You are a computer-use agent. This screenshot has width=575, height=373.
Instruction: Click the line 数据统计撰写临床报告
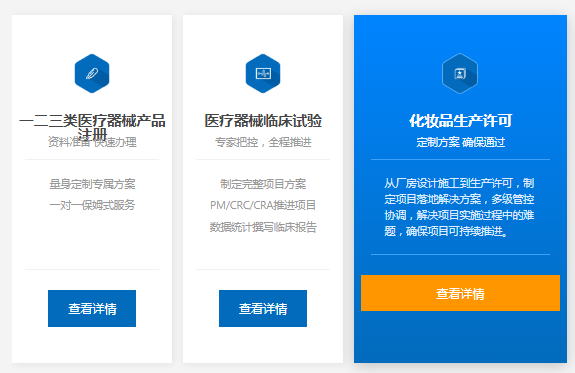pyautogui.click(x=263, y=227)
